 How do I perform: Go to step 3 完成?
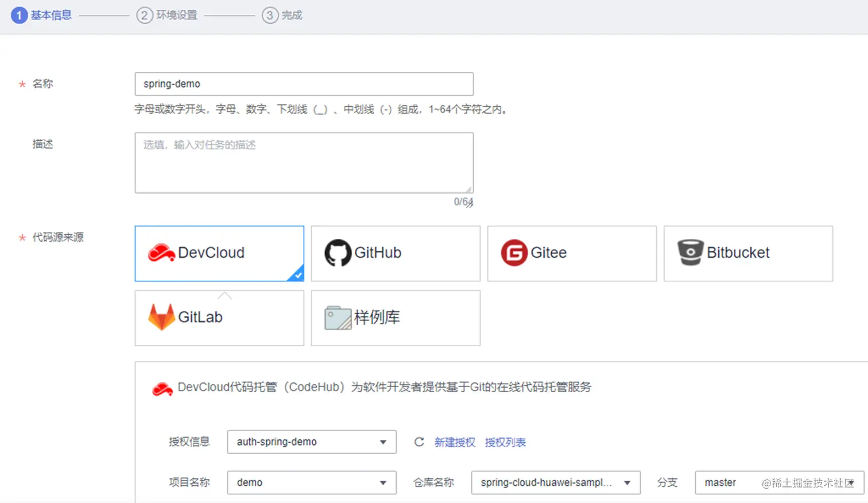point(282,16)
